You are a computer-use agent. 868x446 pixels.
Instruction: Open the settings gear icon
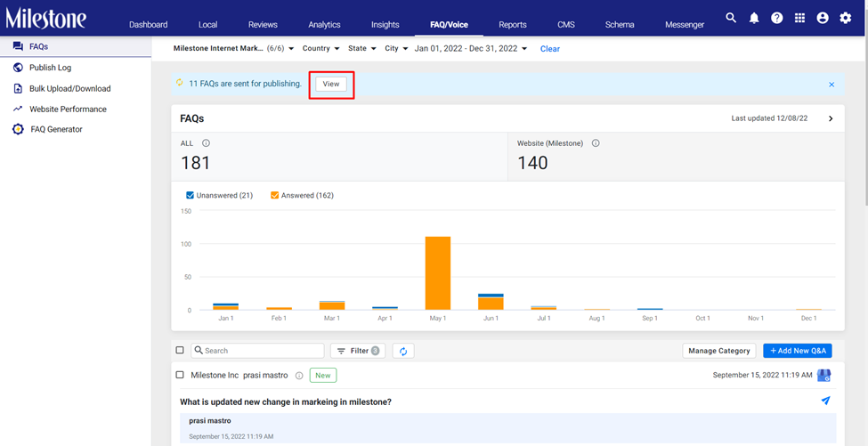846,18
